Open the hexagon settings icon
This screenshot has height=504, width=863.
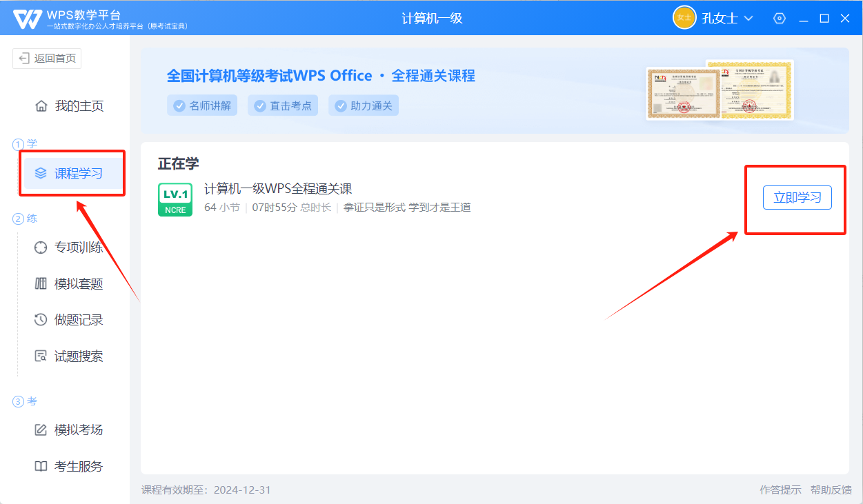[780, 19]
